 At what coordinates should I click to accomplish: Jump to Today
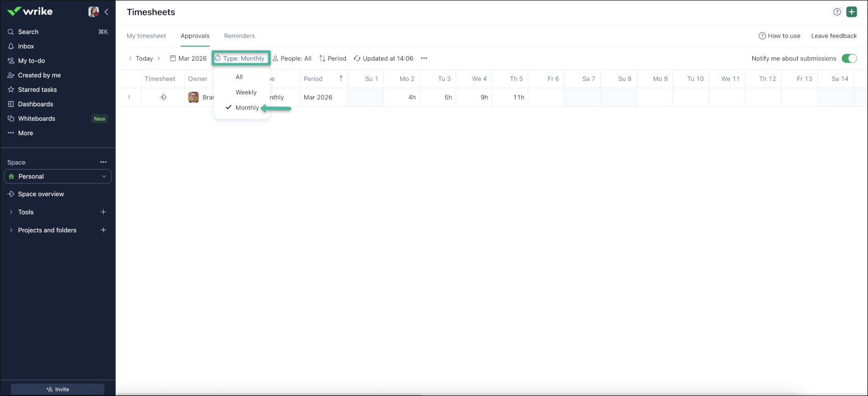144,59
